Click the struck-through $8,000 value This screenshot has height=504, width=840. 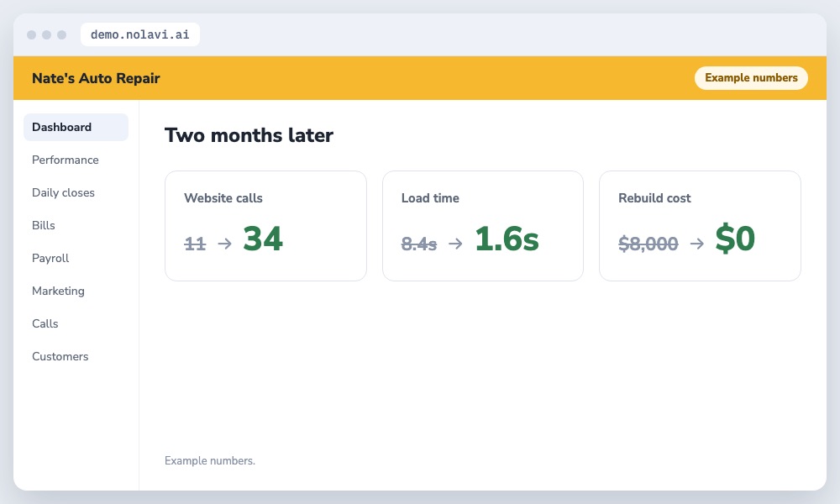pos(648,244)
